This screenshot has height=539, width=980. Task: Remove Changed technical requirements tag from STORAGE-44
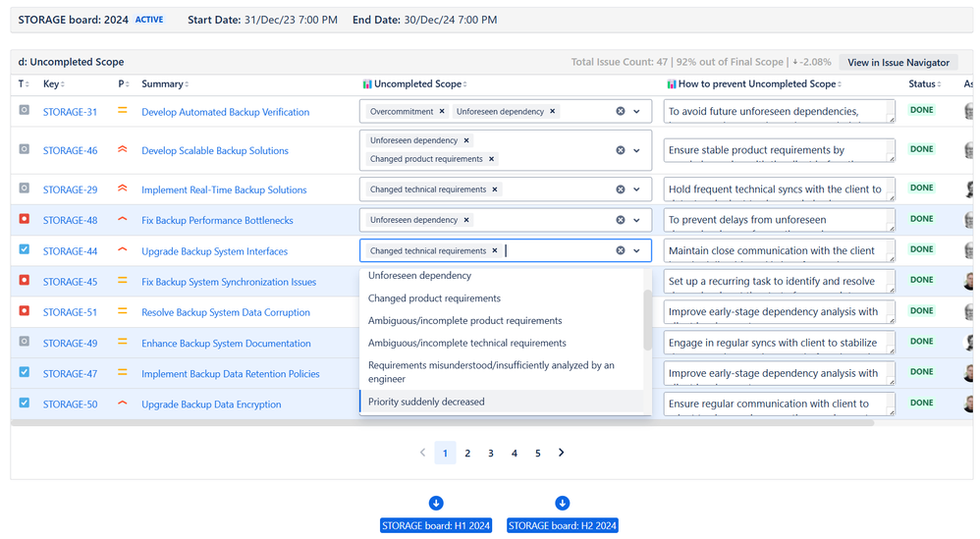coord(494,250)
